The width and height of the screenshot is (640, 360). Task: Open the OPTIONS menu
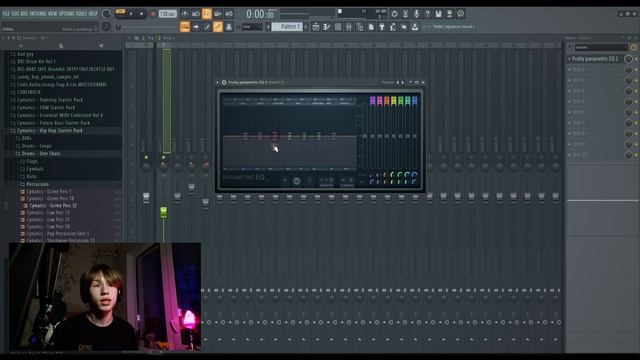pos(67,13)
